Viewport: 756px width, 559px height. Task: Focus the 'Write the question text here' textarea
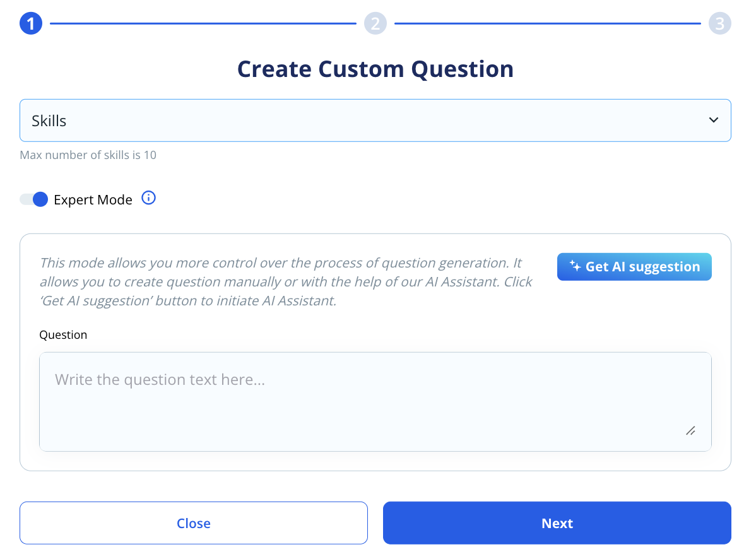[375, 401]
